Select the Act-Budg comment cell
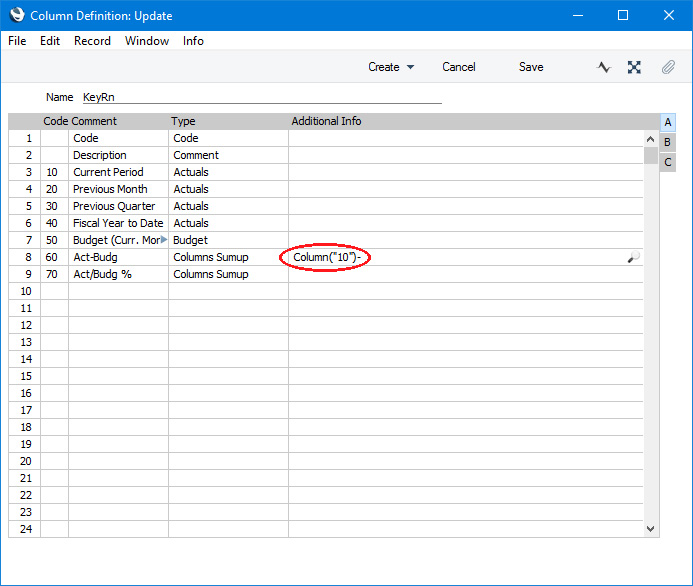The height and width of the screenshot is (586, 693). click(118, 257)
